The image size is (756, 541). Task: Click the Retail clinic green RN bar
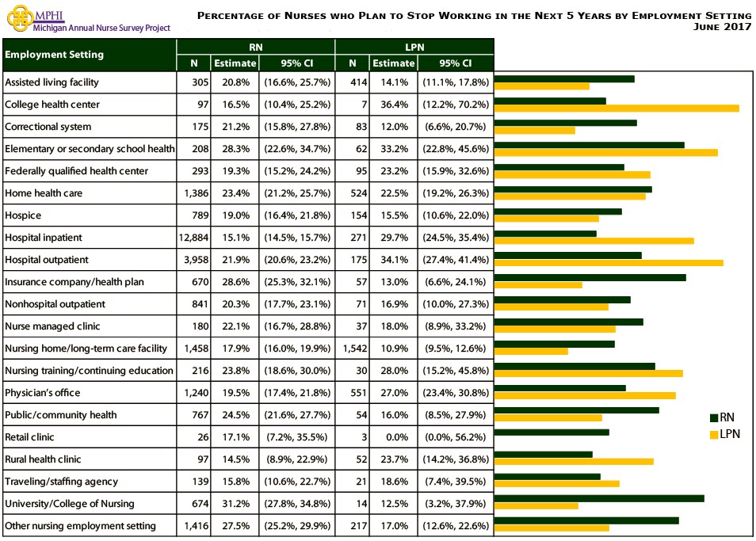552,432
